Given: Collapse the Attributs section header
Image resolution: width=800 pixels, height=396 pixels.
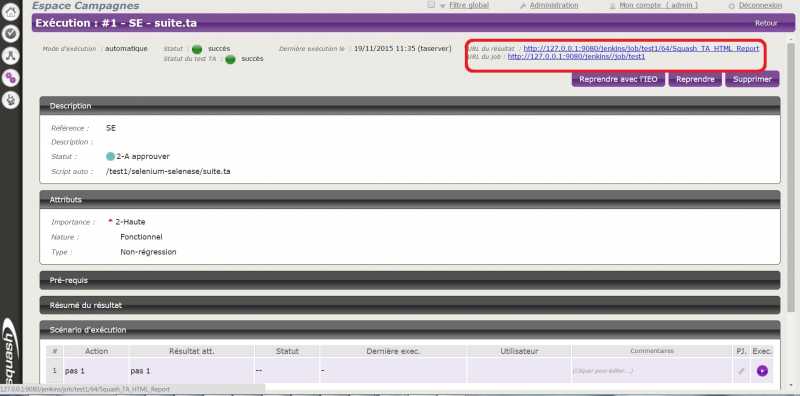Looking at the screenshot, I should [410, 200].
